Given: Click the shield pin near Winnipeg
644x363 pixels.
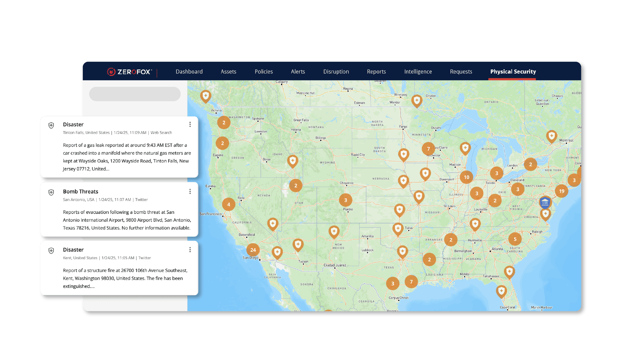Looking at the screenshot, I should coord(417,100).
